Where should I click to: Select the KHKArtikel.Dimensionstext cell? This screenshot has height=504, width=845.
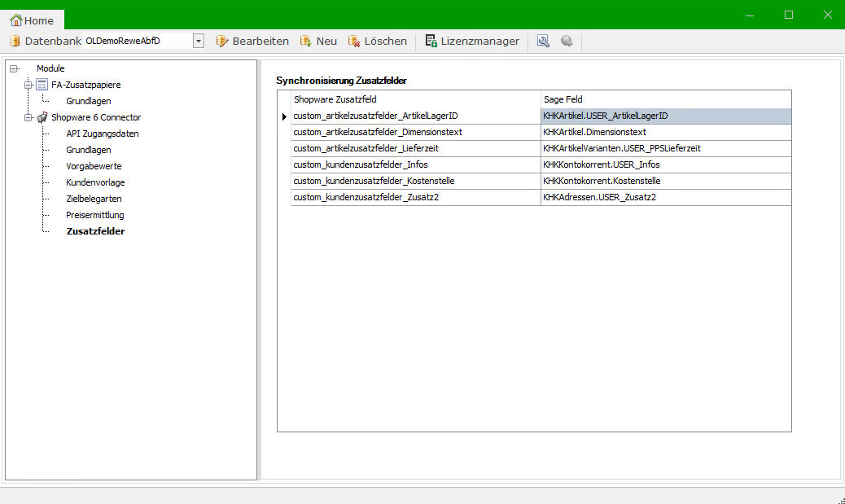coord(665,132)
